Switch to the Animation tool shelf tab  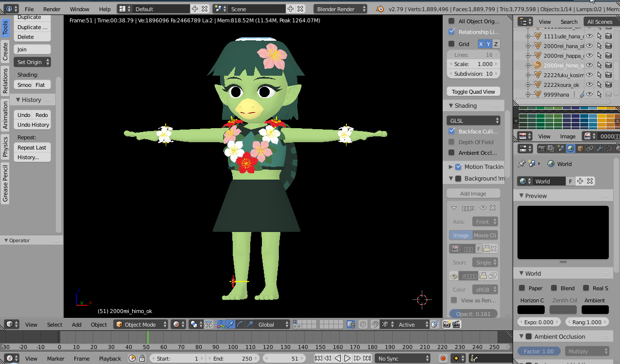coord(5,115)
